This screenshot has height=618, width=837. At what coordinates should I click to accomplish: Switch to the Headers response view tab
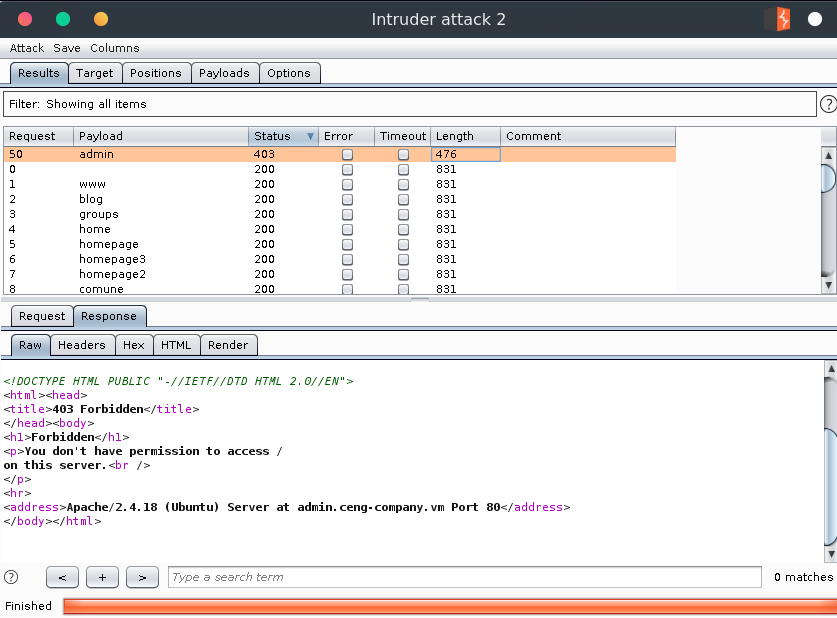82,345
